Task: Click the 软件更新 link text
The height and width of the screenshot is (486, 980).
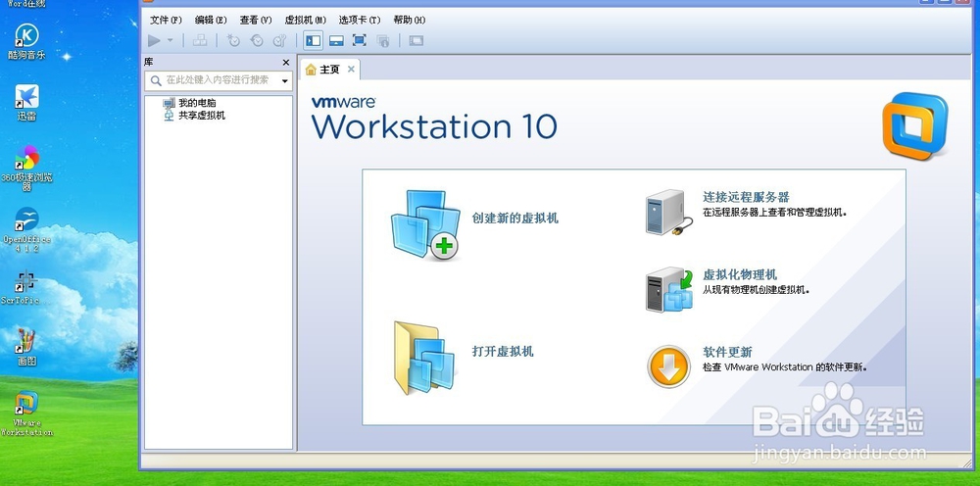Action: (x=727, y=353)
